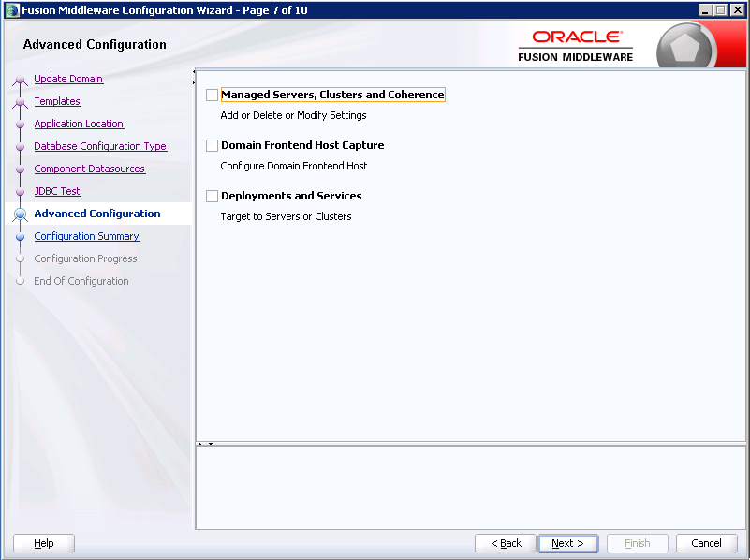The width and height of the screenshot is (750, 560).
Task: Go to the Update Domain step
Action: pyautogui.click(x=68, y=79)
